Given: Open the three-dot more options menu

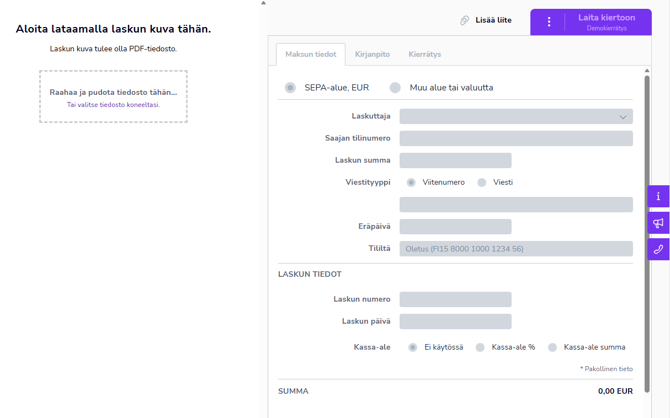Looking at the screenshot, I should [548, 21].
